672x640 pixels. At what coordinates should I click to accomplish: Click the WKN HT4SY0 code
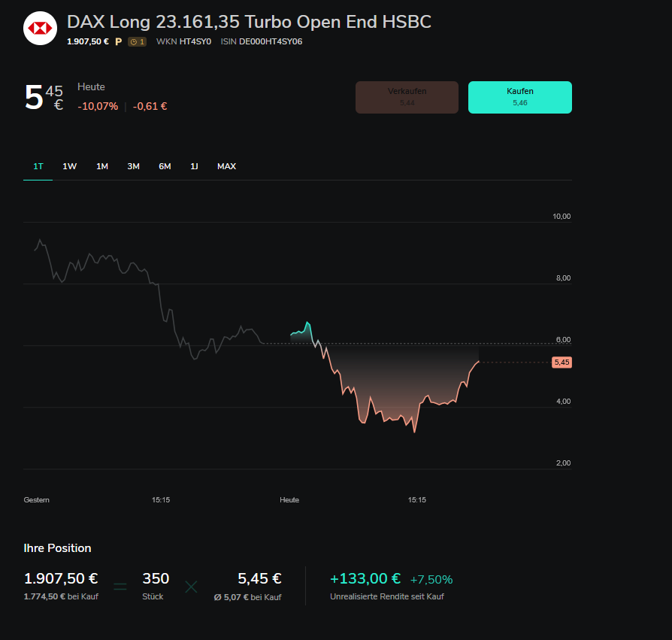(195, 42)
